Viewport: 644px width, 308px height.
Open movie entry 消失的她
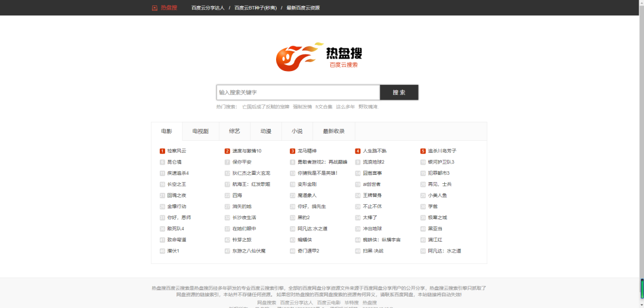point(242,207)
